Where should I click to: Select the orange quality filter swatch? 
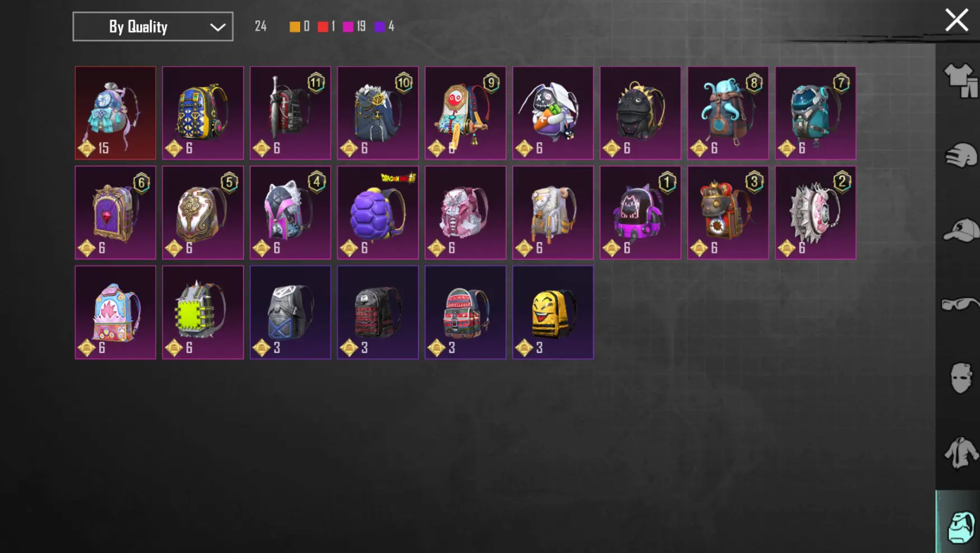point(295,27)
